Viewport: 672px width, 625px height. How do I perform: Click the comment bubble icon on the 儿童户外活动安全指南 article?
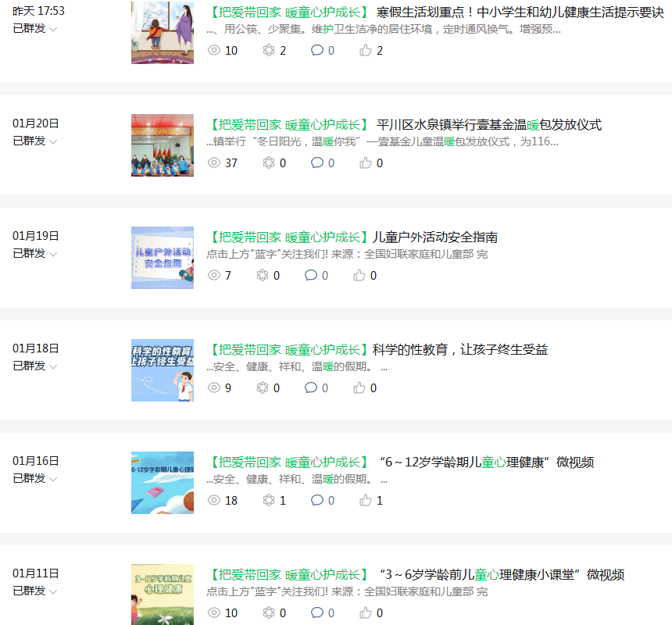[311, 276]
